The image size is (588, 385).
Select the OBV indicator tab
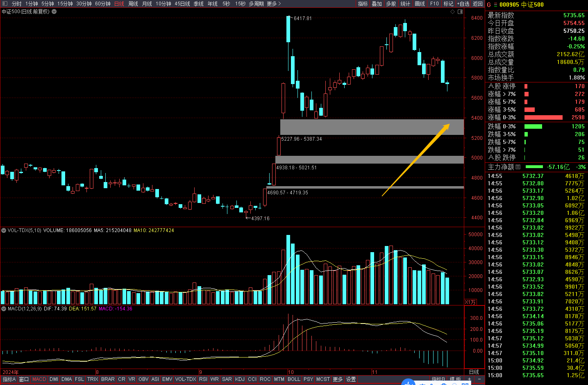(143, 379)
